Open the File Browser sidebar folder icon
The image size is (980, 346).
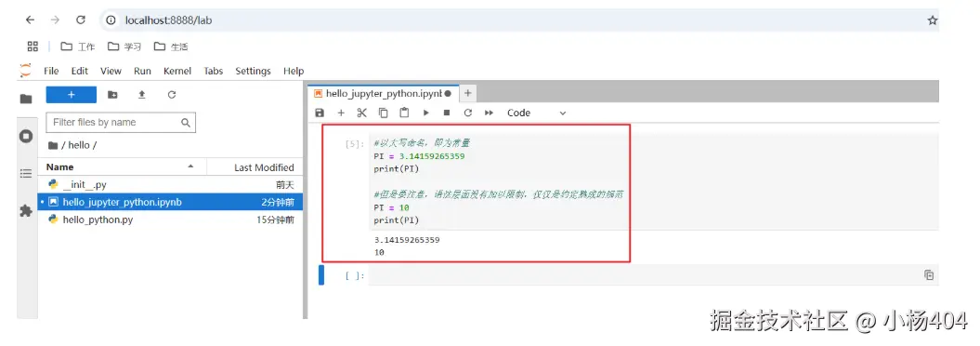coord(26,99)
